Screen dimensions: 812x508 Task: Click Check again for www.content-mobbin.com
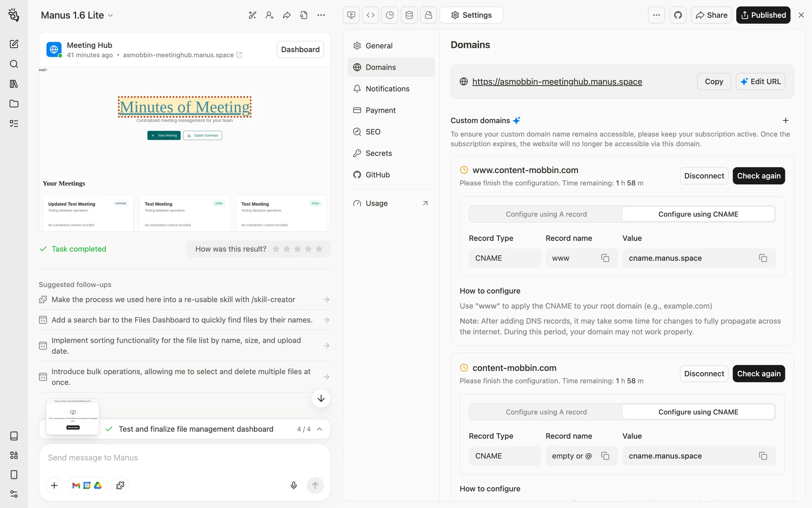point(758,176)
